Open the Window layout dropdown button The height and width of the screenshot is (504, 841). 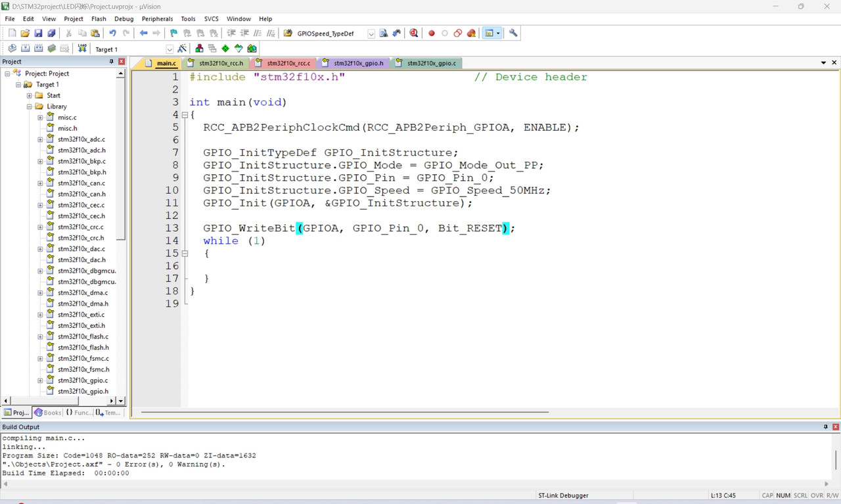tap(491, 34)
